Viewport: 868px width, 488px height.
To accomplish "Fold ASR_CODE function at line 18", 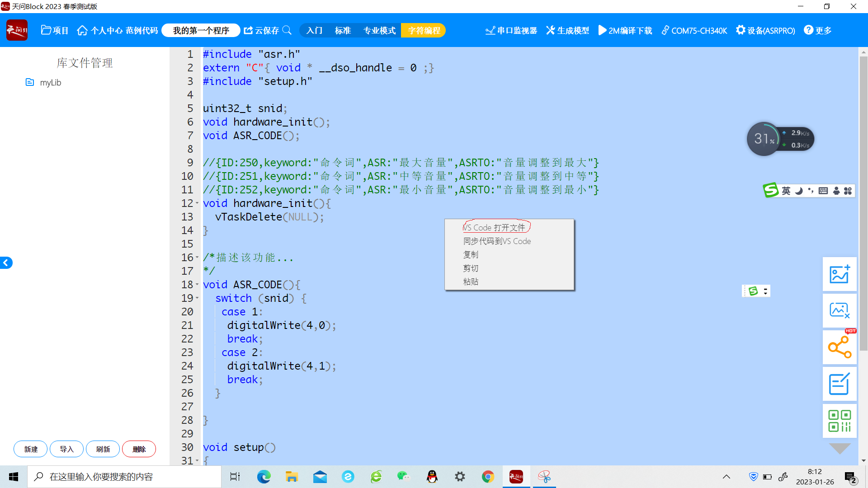I will tap(197, 284).
